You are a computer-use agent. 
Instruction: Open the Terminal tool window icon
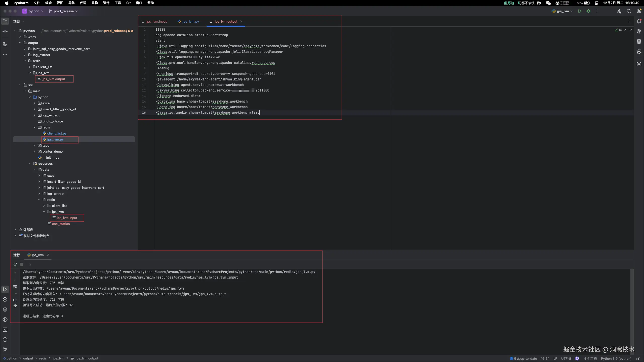(x=5, y=329)
